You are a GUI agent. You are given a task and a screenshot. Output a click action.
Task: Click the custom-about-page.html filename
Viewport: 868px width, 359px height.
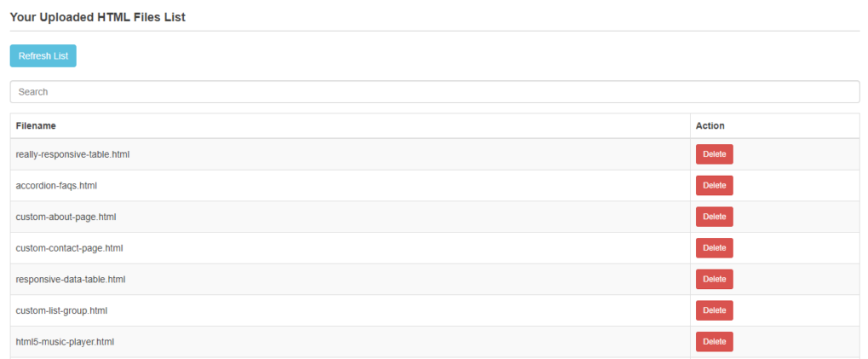66,217
